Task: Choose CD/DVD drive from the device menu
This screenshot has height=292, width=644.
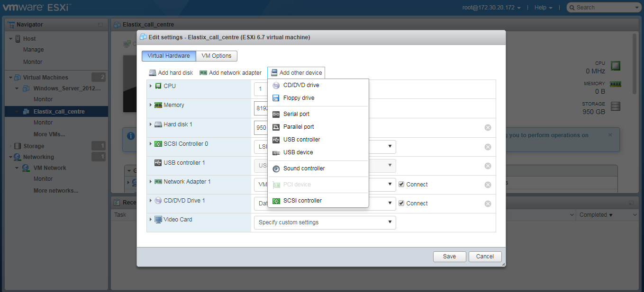Action: (x=318, y=85)
